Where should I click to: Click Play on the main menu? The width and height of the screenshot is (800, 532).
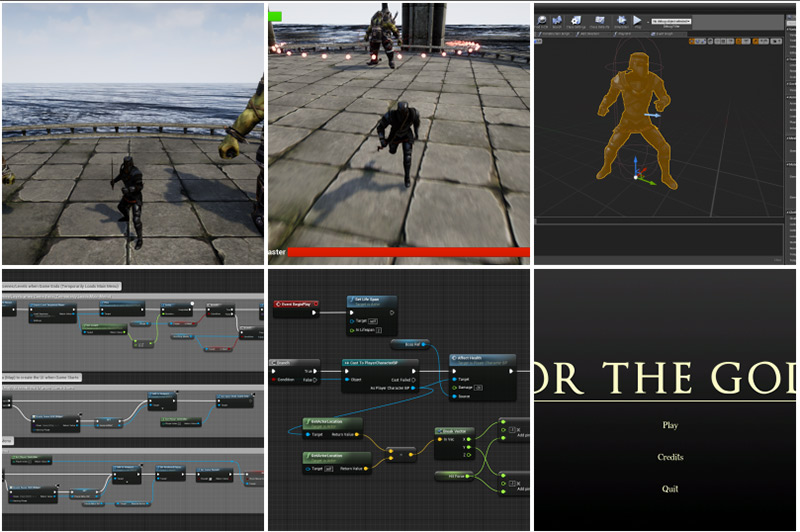670,425
